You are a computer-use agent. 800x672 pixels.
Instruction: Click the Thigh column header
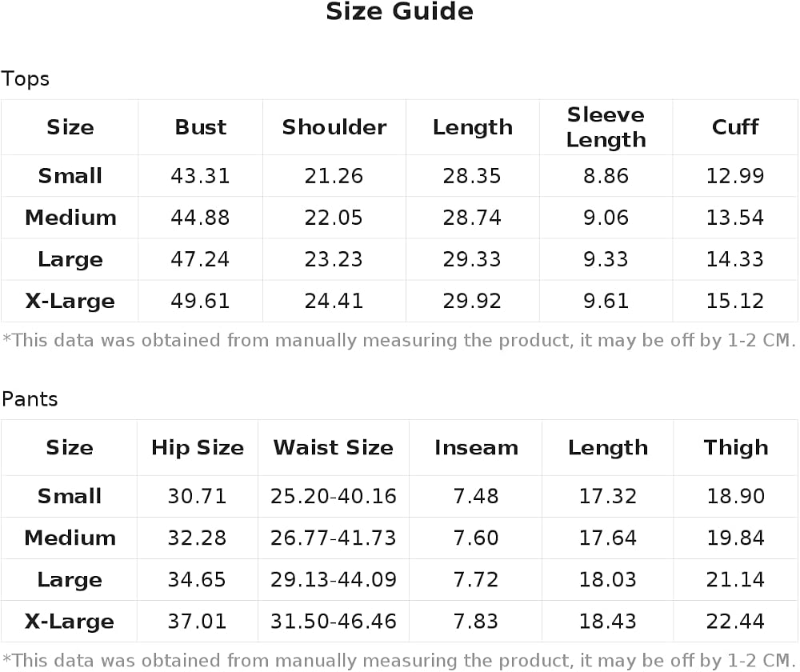[x=736, y=447]
